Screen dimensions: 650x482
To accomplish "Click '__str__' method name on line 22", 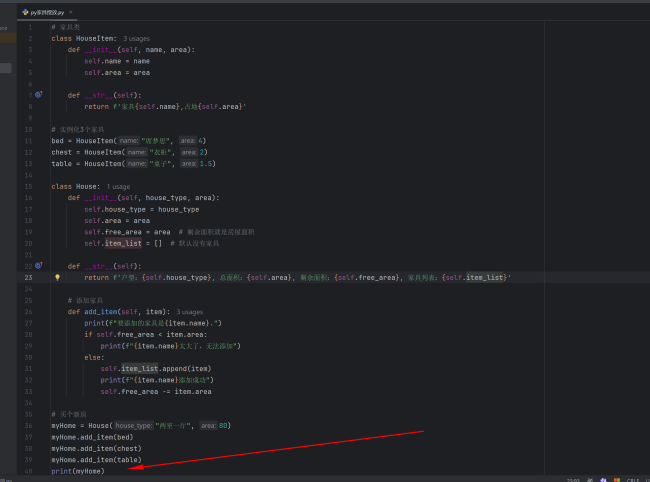I will [x=99, y=266].
